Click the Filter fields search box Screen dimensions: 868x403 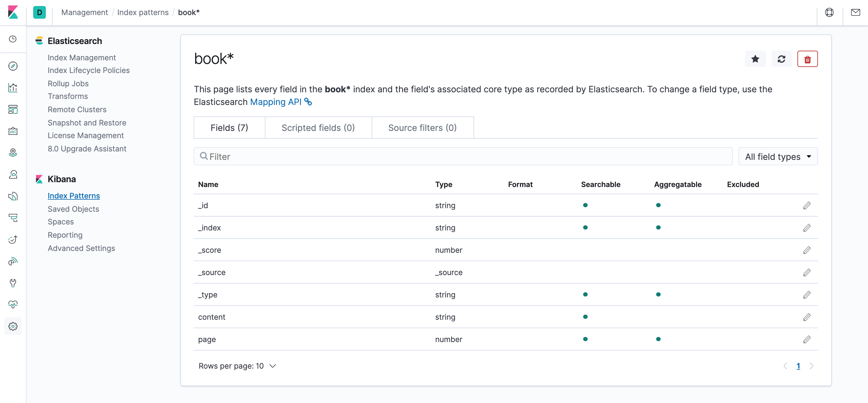(x=463, y=157)
